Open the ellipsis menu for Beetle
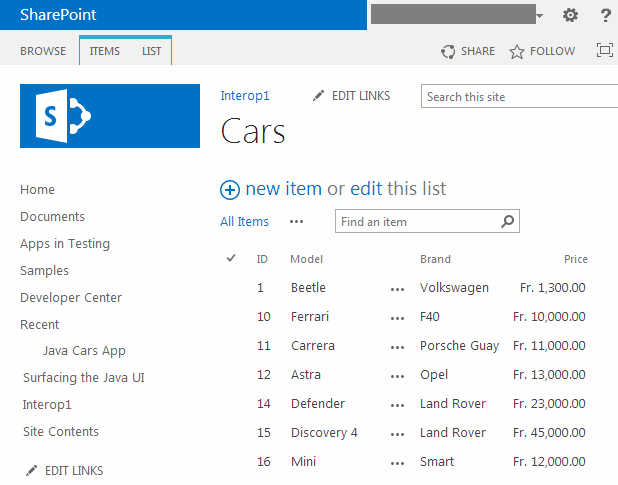618x485 pixels. coord(398,288)
